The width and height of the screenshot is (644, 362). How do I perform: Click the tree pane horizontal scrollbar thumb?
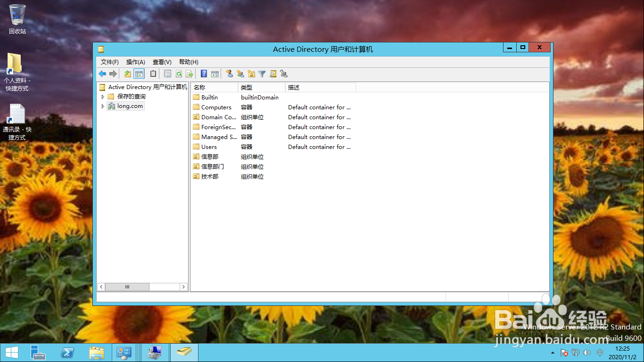click(127, 287)
